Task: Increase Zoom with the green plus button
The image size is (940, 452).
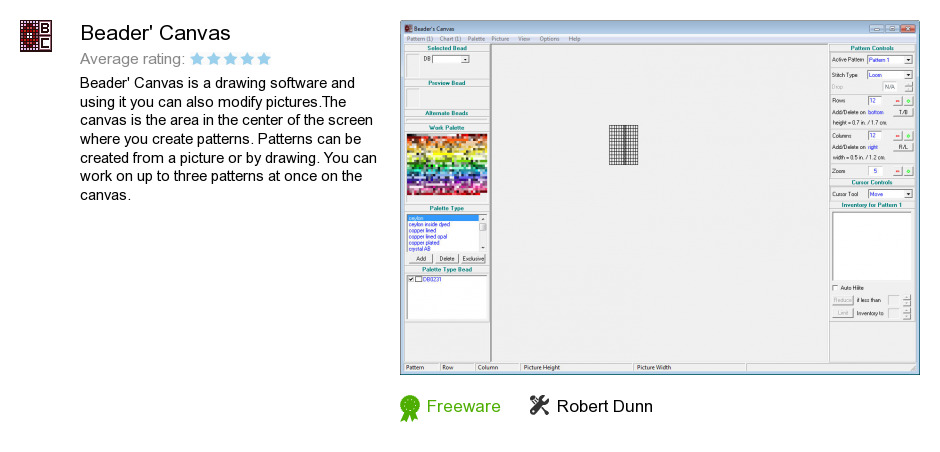Action: tap(908, 171)
